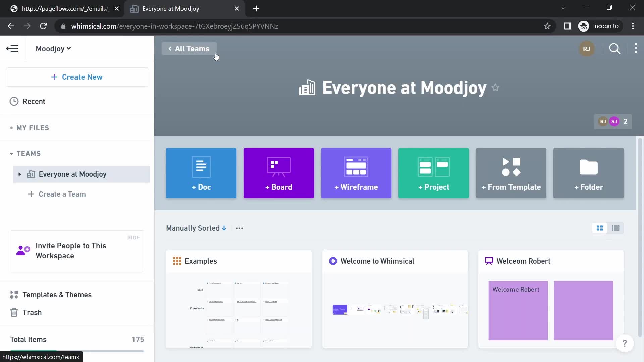Open the Welcome to Whimsical thumbnail
The width and height of the screenshot is (644, 362).
[x=395, y=310]
